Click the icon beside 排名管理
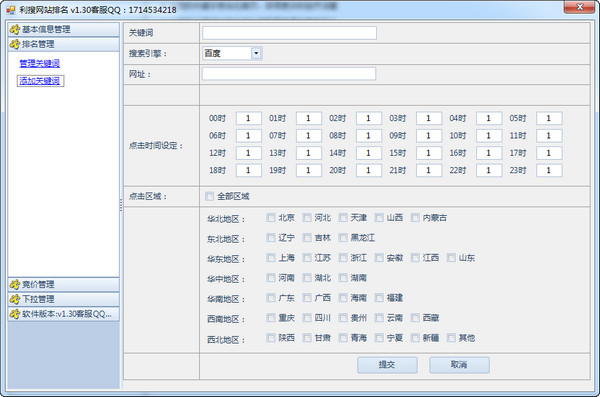 [x=15, y=44]
